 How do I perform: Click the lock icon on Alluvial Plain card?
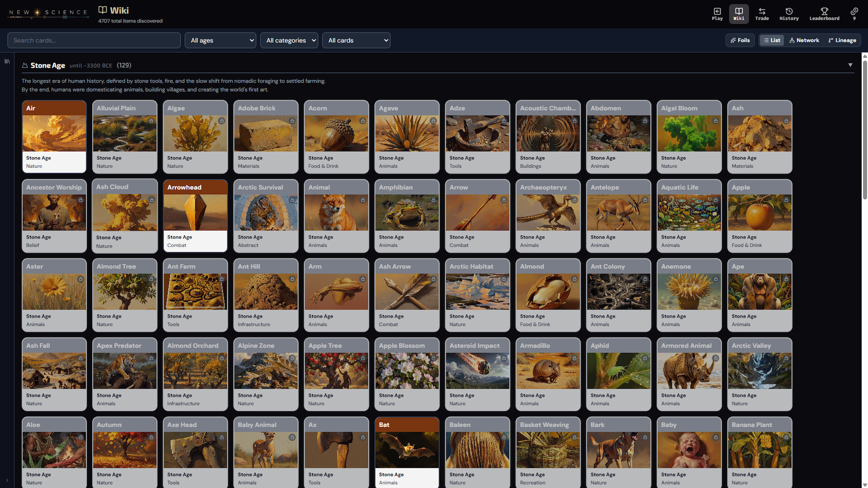pos(151,121)
